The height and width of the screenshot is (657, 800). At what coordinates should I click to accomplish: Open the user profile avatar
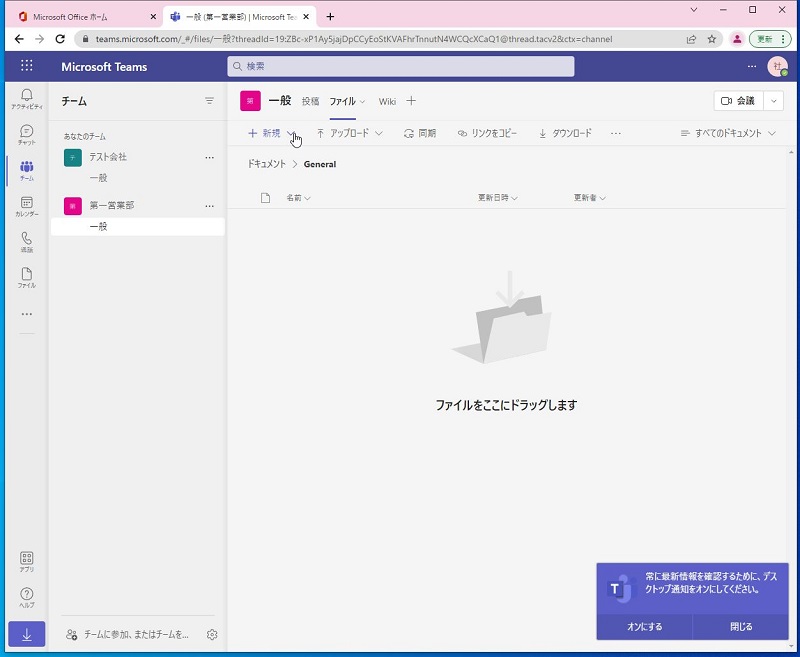coord(778,66)
